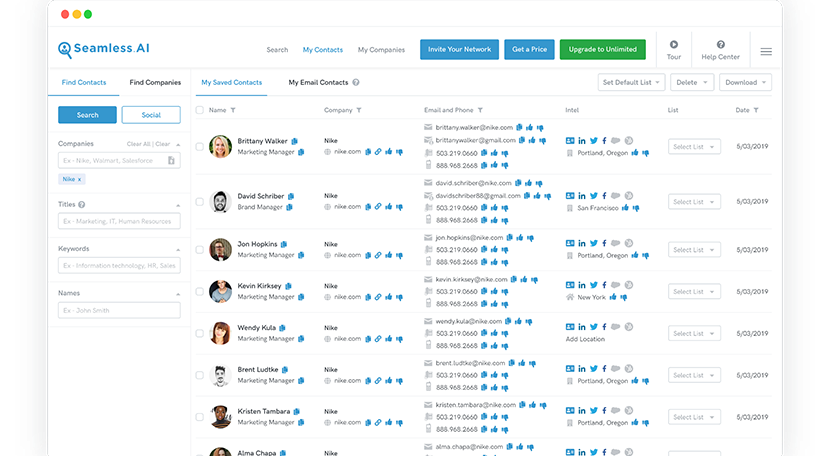Remove the Nike company filter tag
This screenshot has width=828, height=456.
80,179
